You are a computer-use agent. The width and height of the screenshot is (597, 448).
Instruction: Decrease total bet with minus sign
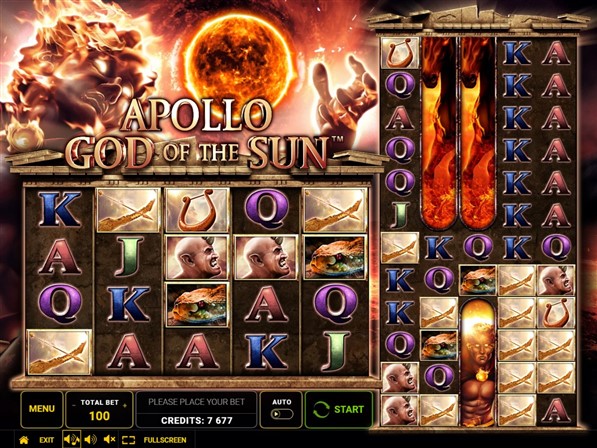pyautogui.click(x=74, y=406)
